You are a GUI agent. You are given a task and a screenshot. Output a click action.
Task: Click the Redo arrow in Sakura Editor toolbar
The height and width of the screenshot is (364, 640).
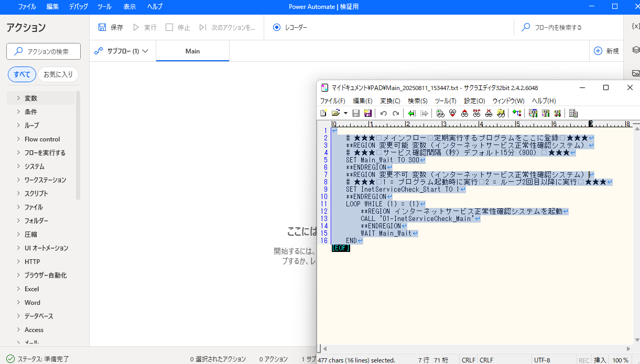396,113
